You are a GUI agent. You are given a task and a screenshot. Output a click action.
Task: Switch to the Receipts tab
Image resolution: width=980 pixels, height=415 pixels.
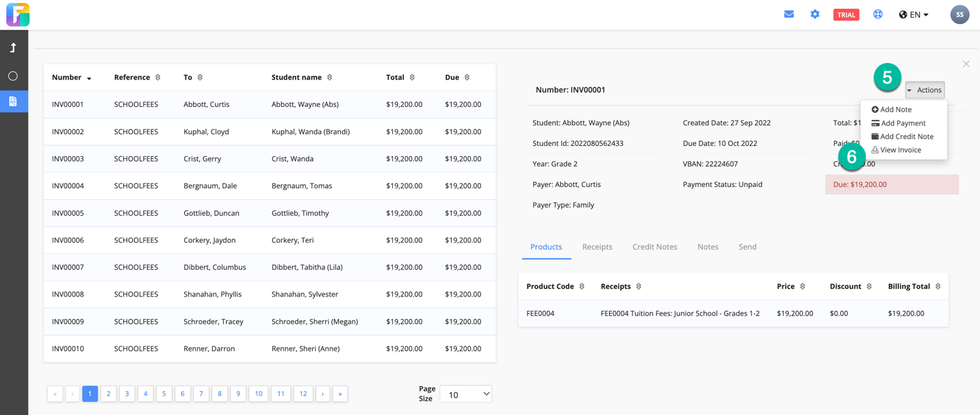tap(597, 247)
